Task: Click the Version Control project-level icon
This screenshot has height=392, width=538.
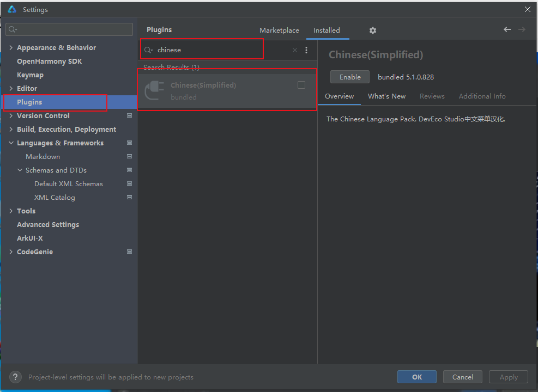Action: point(129,116)
